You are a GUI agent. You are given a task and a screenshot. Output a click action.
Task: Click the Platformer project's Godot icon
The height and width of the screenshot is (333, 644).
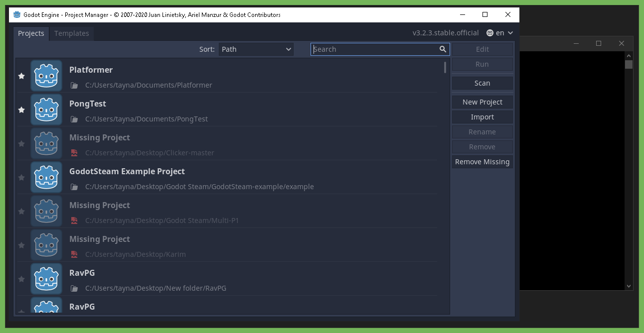click(46, 76)
